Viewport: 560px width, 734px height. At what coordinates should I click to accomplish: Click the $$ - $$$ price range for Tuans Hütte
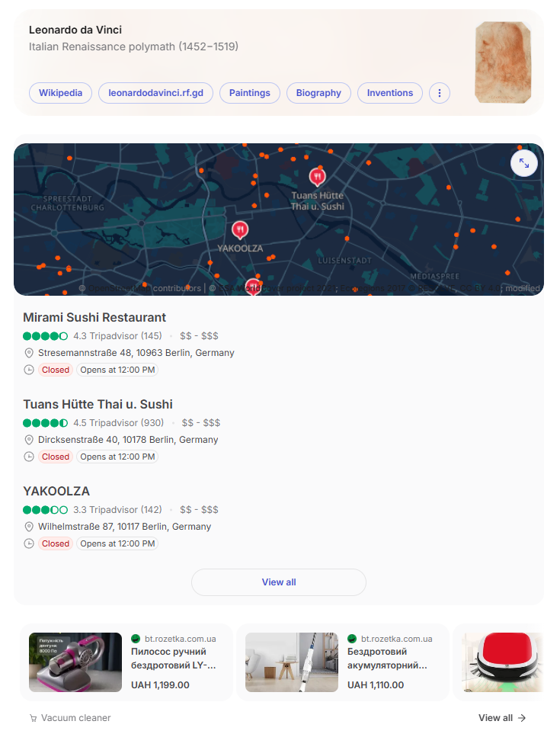click(x=201, y=423)
